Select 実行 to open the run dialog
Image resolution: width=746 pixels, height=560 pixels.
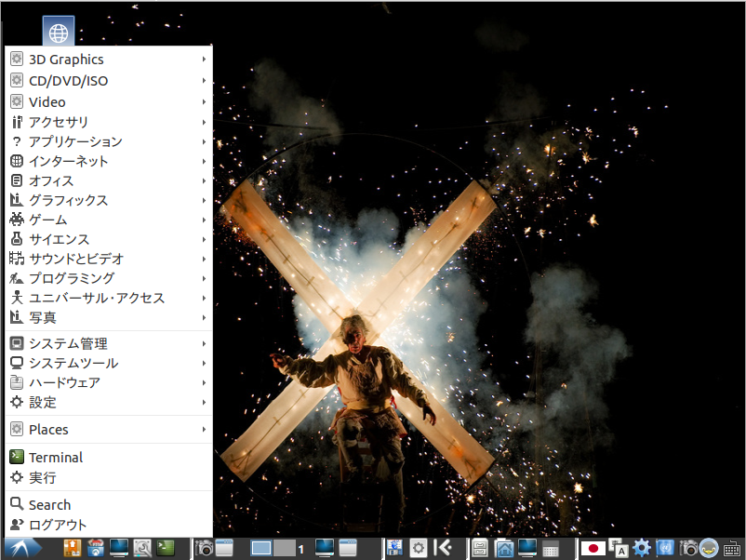pos(109,477)
